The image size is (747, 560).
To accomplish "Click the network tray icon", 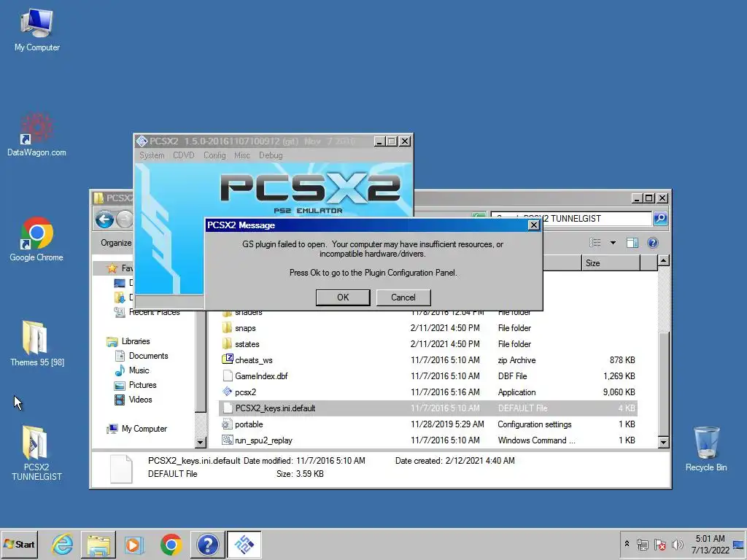I will click(x=643, y=544).
